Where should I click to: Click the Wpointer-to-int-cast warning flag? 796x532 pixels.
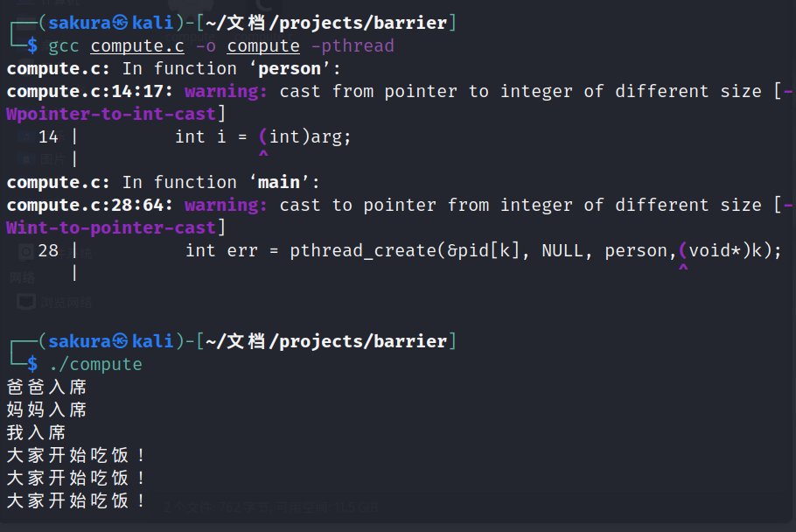pos(111,114)
